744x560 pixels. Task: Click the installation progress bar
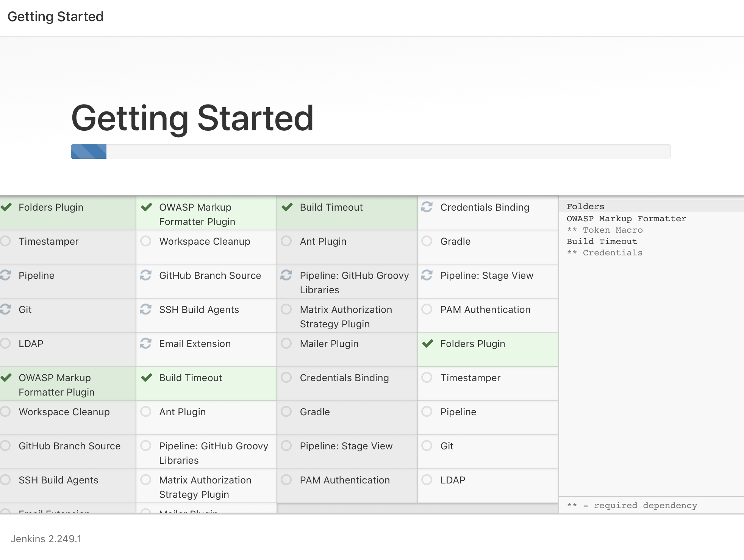click(x=370, y=152)
